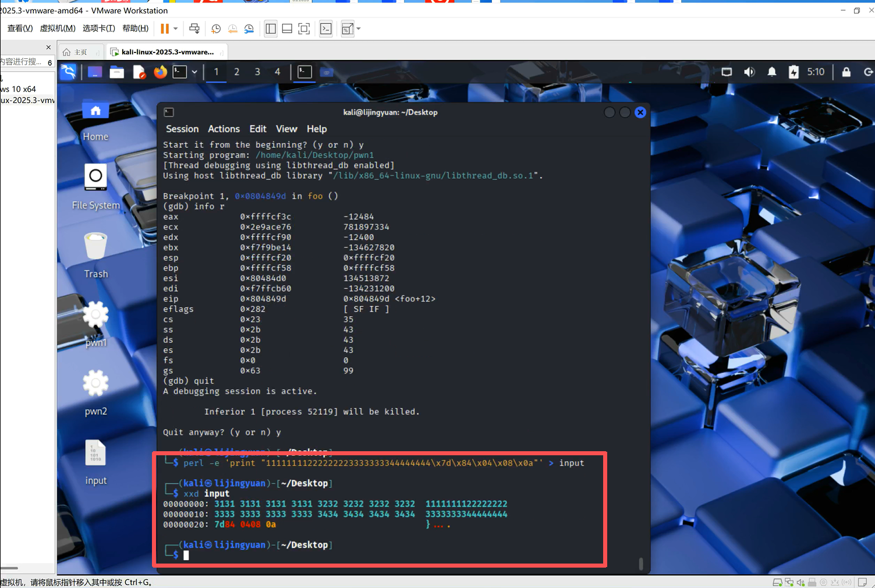Screen dimensions: 875x588
Task: Take a snapshot of the virtual machine
Action: [216, 29]
